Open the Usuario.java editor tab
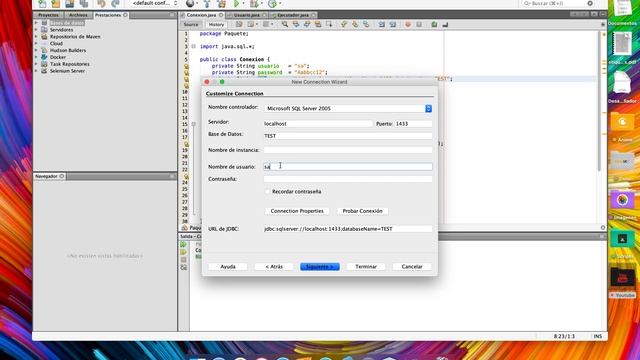The height and width of the screenshot is (360, 640). coord(247,15)
